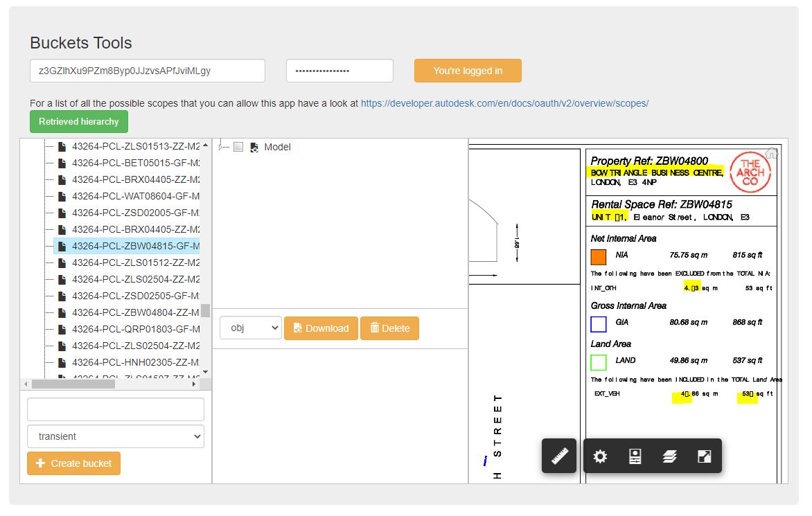Open the obj format dropdown

pos(251,328)
